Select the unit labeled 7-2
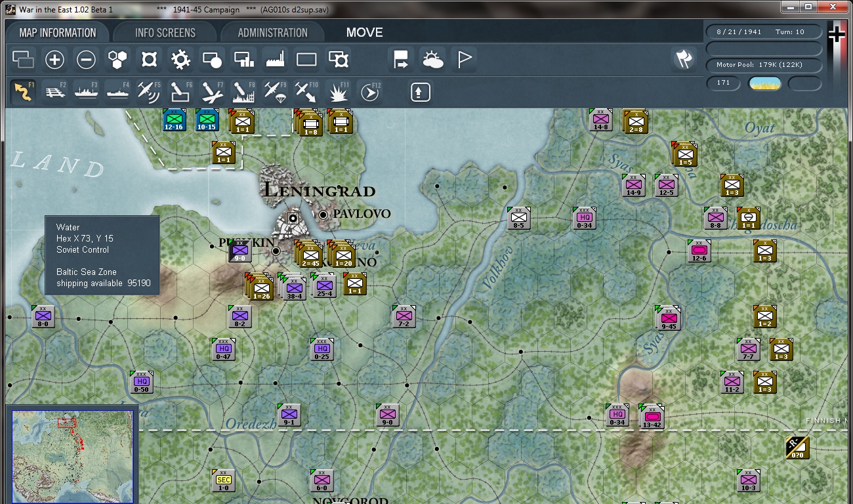Screen dimensions: 853x504 (404, 316)
